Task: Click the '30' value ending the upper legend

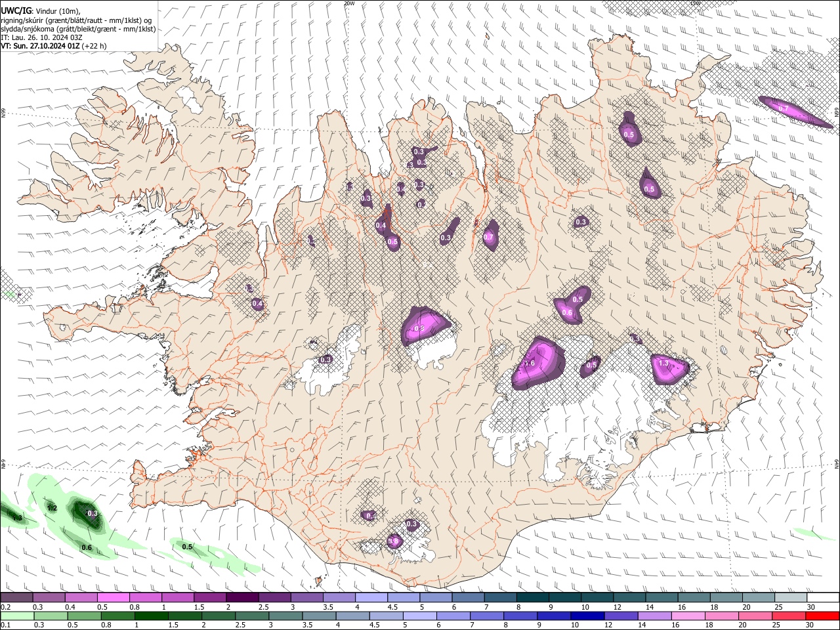Action: [x=811, y=607]
